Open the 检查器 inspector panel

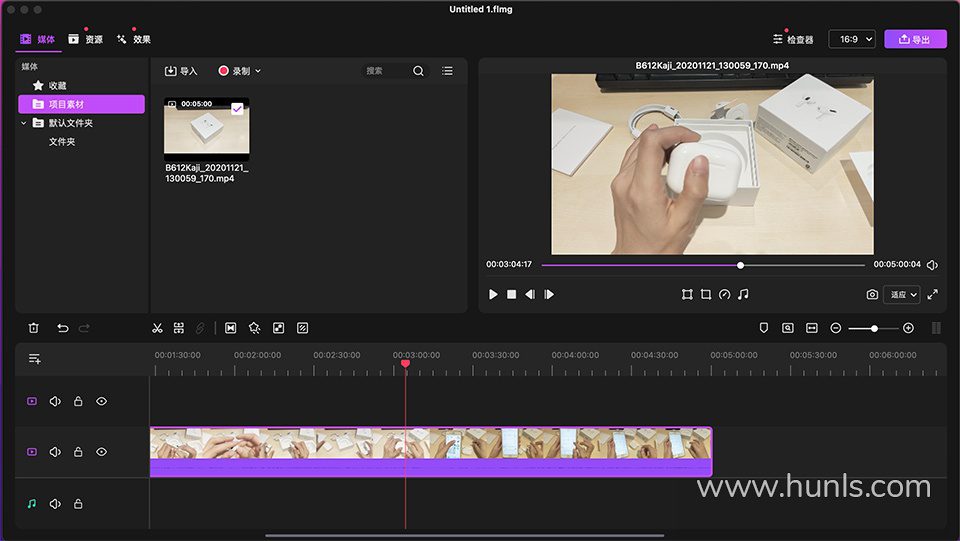pos(793,39)
